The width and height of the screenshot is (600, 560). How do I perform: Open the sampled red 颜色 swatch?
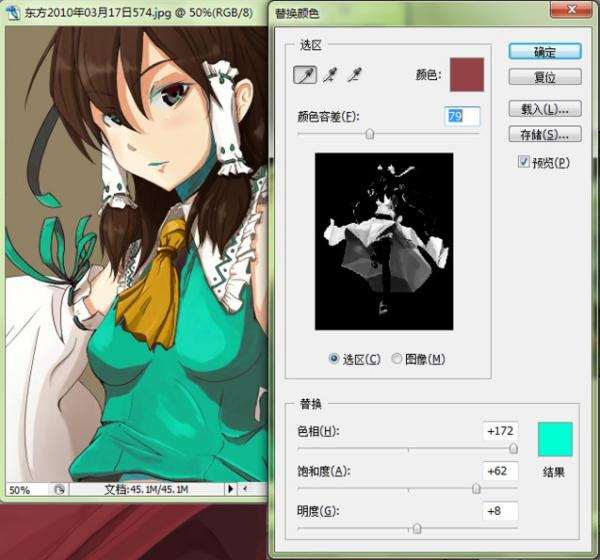pyautogui.click(x=466, y=74)
